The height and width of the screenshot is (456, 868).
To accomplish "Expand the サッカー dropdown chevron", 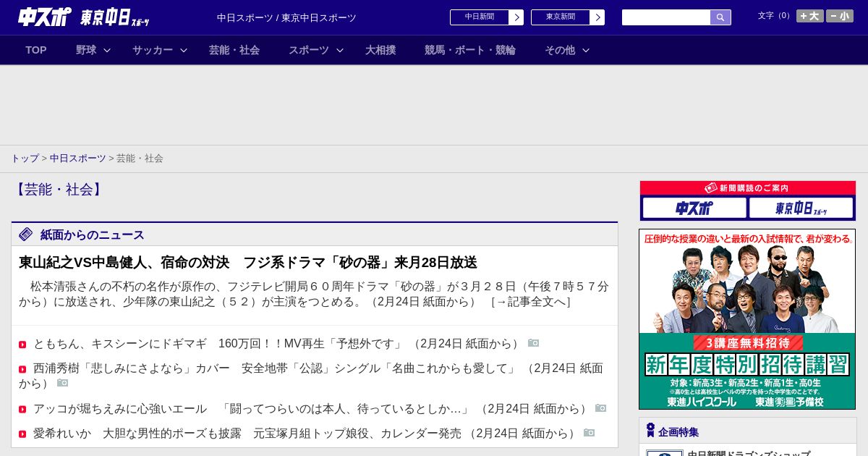I will [x=184, y=50].
